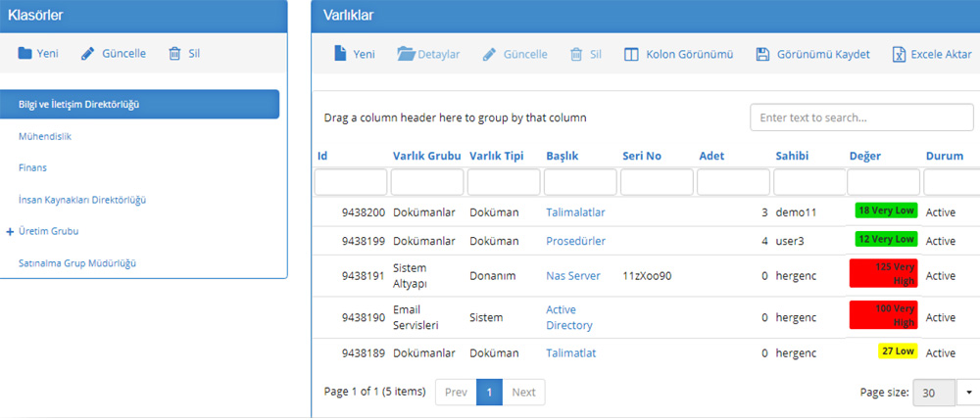Click the filter box under Başlık column

point(579,182)
